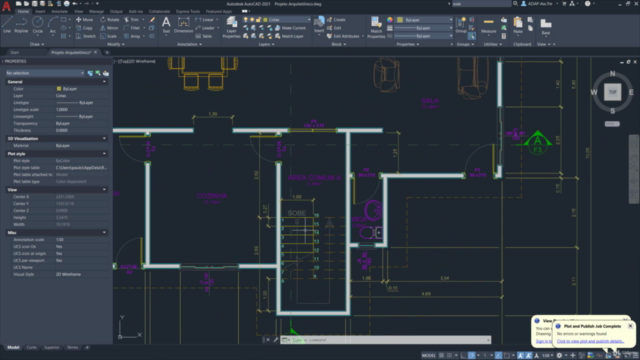The width and height of the screenshot is (640, 360).
Task: Activate the Scale command
Action: pyautogui.click(x=108, y=36)
